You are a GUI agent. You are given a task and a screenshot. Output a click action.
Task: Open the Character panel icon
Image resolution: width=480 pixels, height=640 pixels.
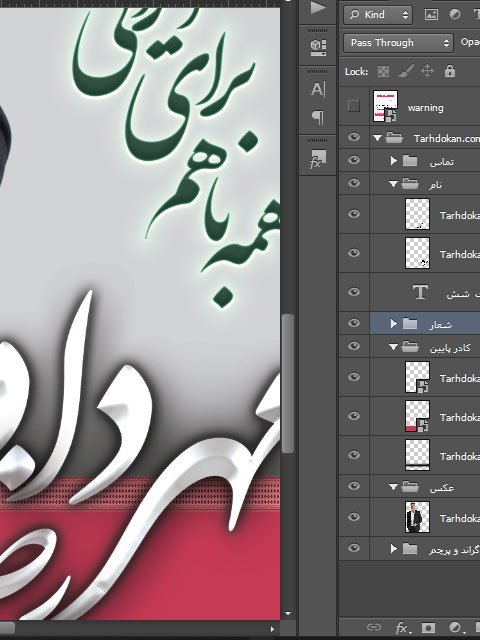click(318, 89)
